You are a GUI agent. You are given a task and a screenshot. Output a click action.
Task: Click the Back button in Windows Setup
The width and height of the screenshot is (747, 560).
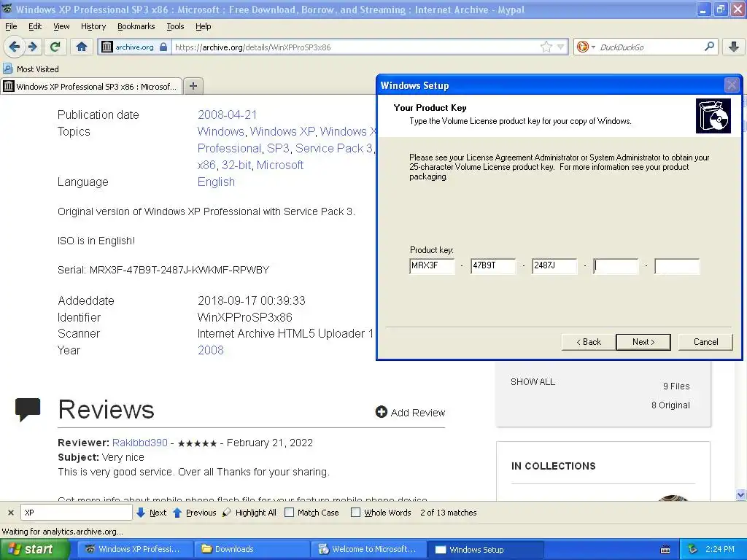(x=589, y=342)
